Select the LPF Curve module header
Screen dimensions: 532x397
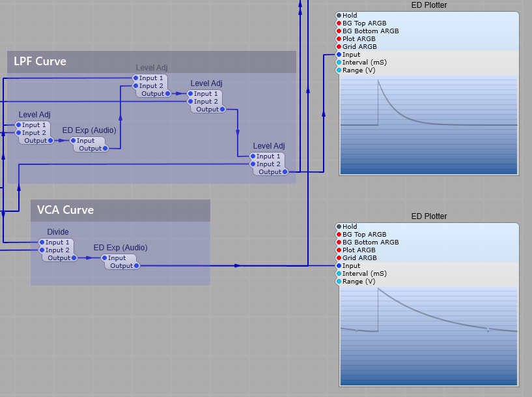40,61
